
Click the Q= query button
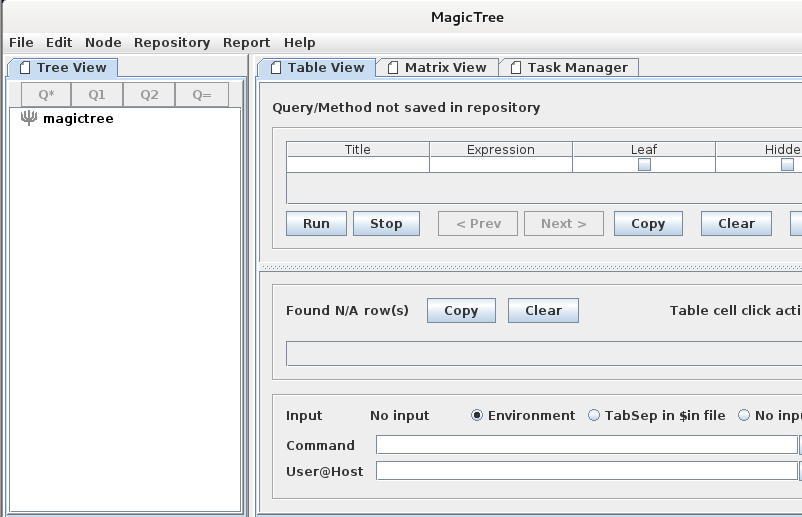click(x=202, y=95)
